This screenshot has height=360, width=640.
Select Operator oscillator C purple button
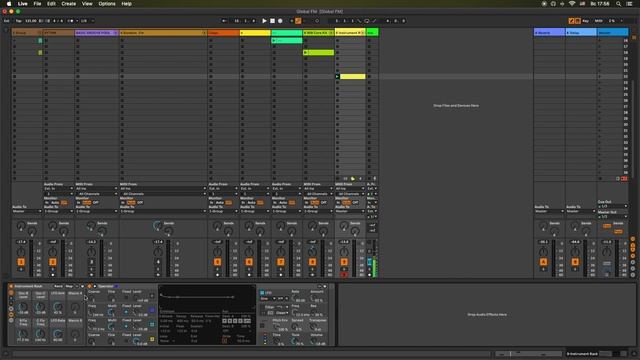(152, 310)
